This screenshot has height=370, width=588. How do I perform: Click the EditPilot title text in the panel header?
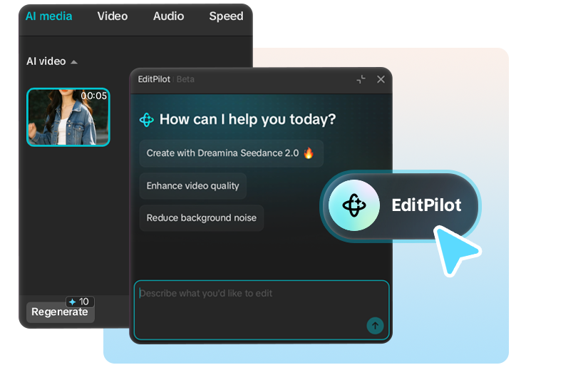154,80
